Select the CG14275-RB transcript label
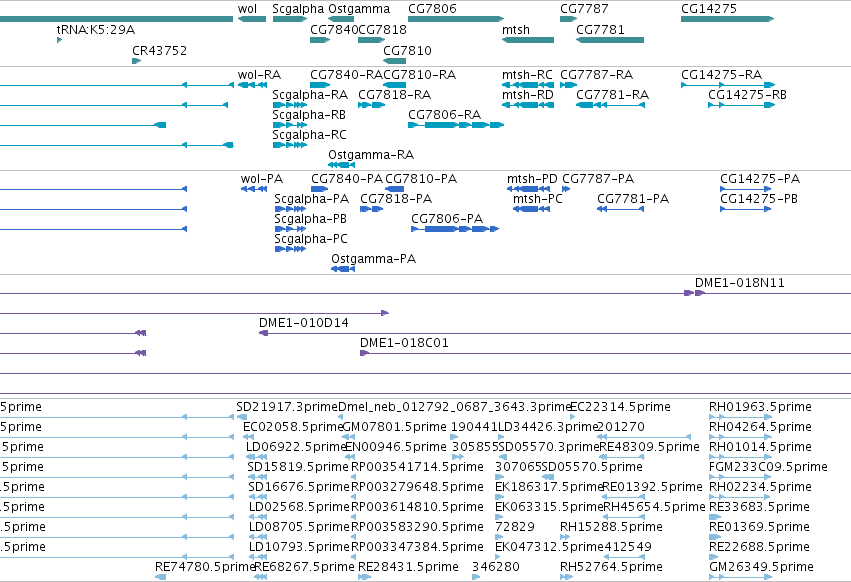Image resolution: width=851 pixels, height=582 pixels. pyautogui.click(x=747, y=94)
